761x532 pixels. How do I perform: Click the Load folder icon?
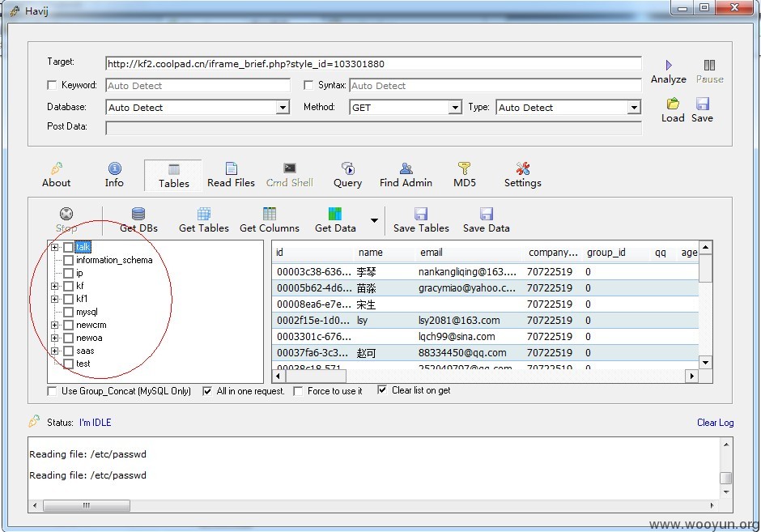click(673, 104)
